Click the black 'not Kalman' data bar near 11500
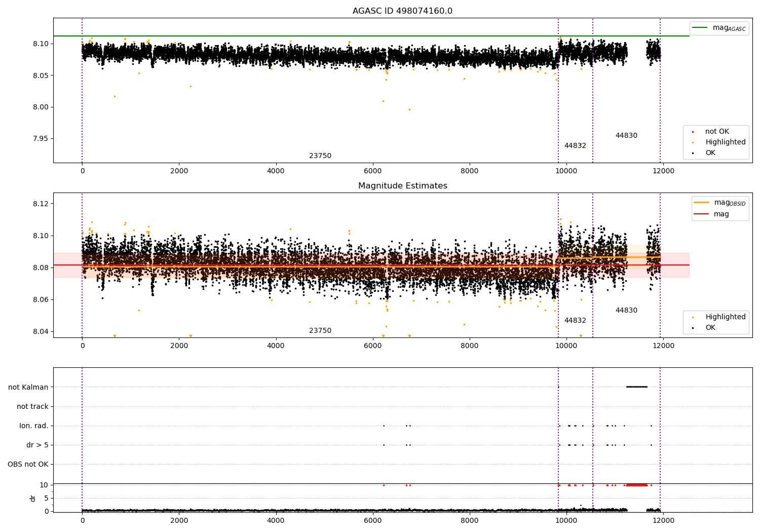The height and width of the screenshot is (532, 760). tap(637, 387)
